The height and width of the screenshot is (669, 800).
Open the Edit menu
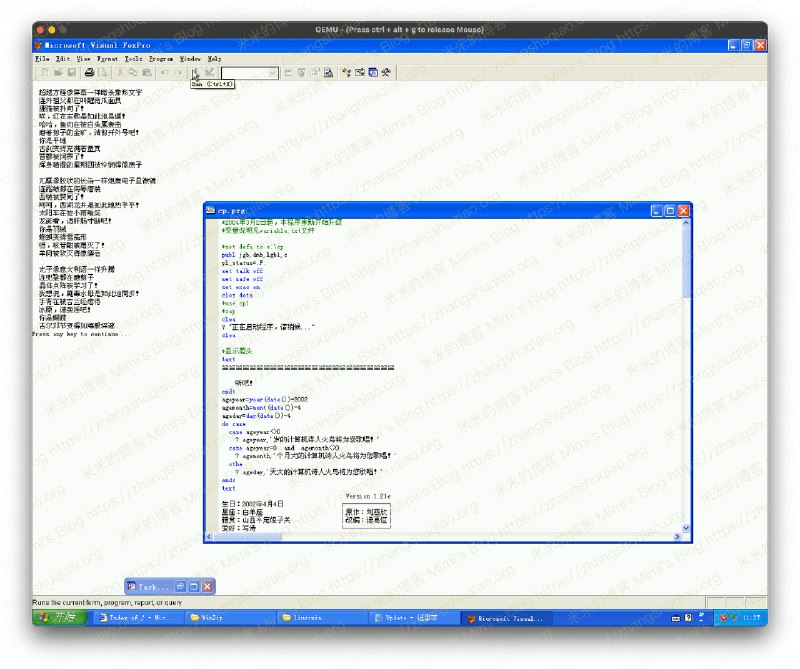[x=63, y=59]
